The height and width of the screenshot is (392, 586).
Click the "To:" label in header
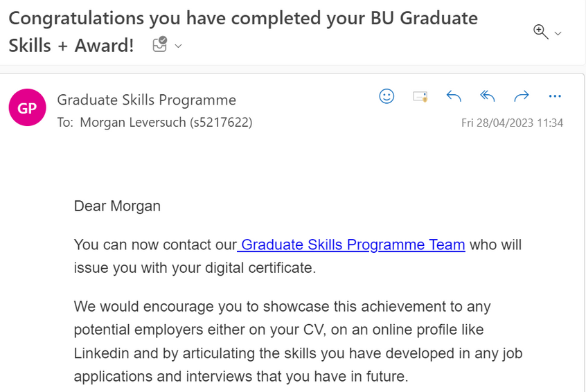coord(65,122)
